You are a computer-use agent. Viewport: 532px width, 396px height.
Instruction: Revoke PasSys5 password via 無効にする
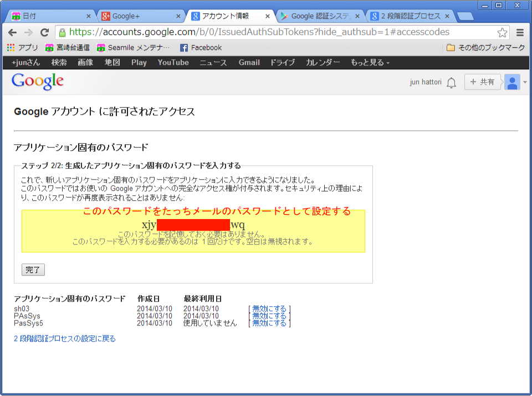point(269,323)
